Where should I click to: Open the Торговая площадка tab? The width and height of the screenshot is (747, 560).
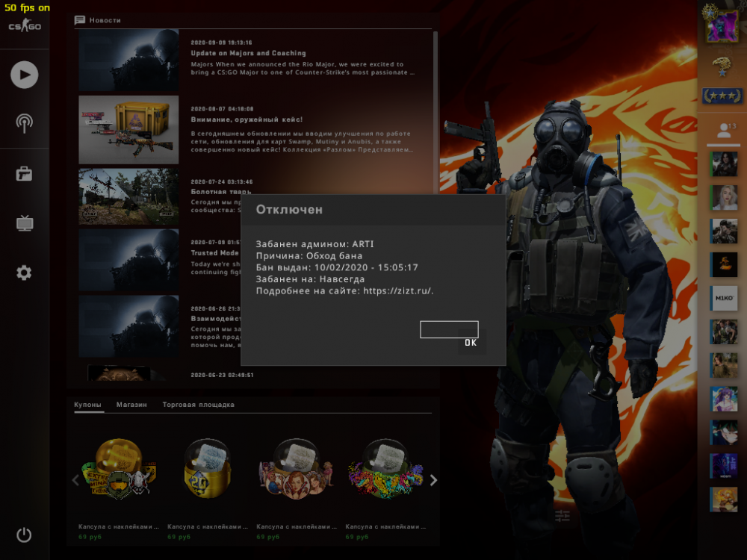pos(198,405)
